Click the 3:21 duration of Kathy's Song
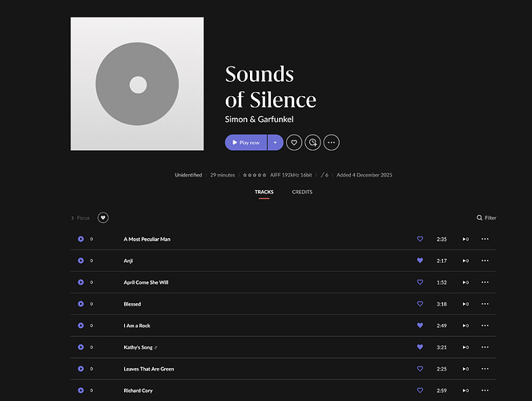The image size is (532, 401). pos(441,347)
